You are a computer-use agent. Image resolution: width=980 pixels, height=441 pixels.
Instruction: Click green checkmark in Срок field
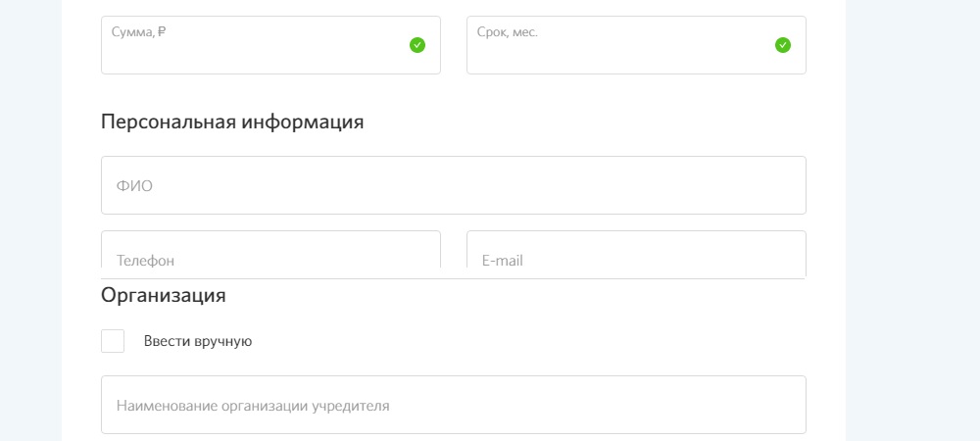(783, 45)
